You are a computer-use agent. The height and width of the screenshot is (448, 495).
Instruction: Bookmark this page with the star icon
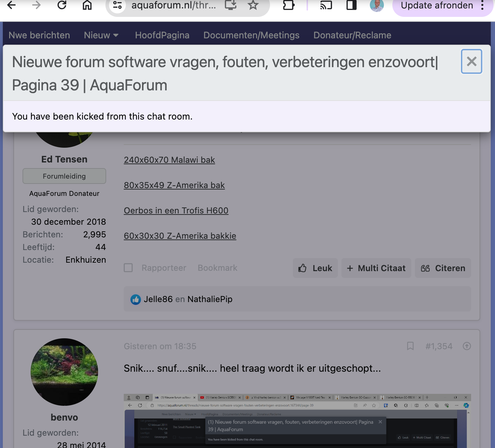pyautogui.click(x=253, y=5)
